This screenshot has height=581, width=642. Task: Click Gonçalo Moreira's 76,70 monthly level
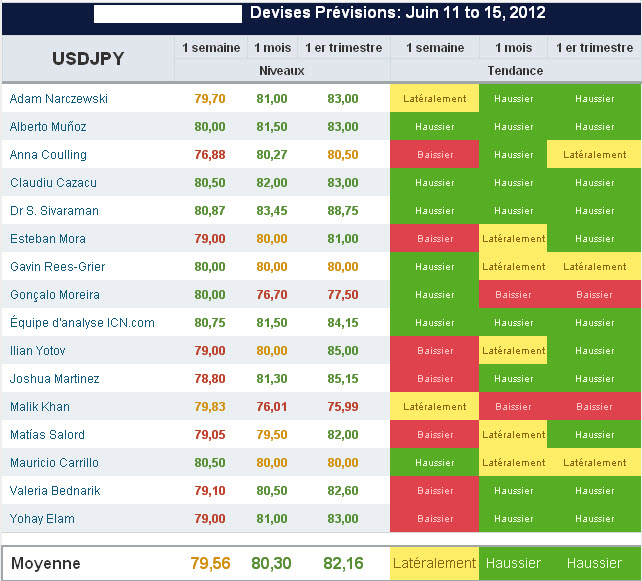coord(272,295)
